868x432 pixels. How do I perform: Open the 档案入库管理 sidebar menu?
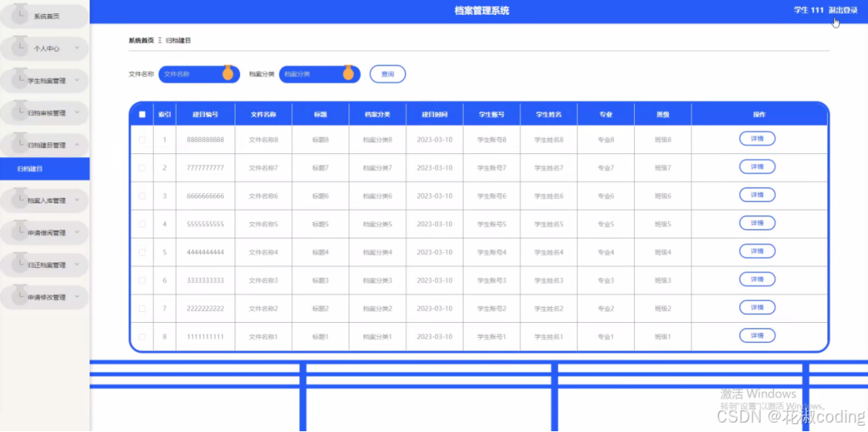pyautogui.click(x=44, y=200)
